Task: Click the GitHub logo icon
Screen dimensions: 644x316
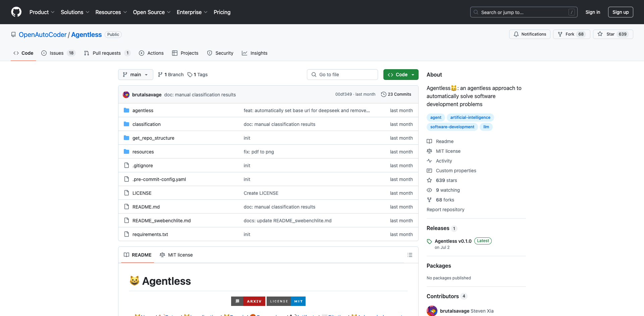Action: coord(16,12)
